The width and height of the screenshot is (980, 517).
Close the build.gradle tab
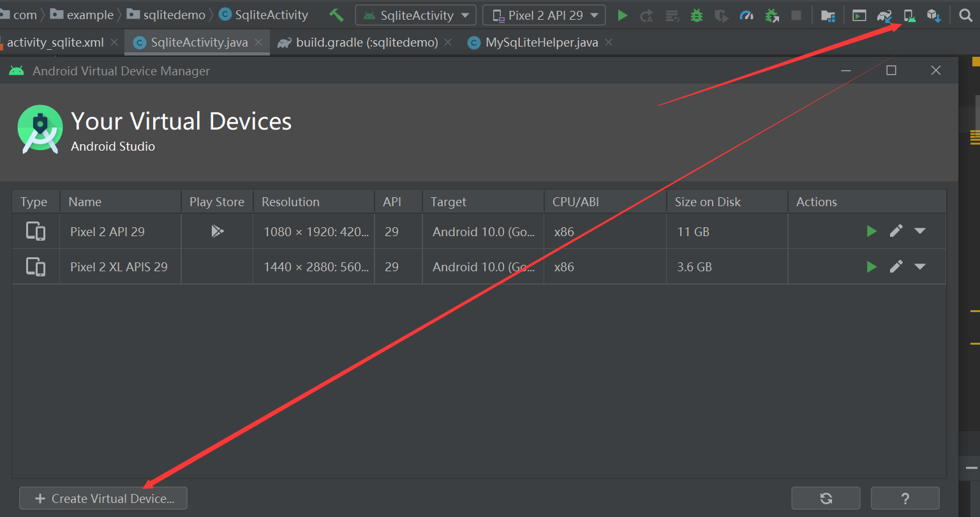point(448,42)
